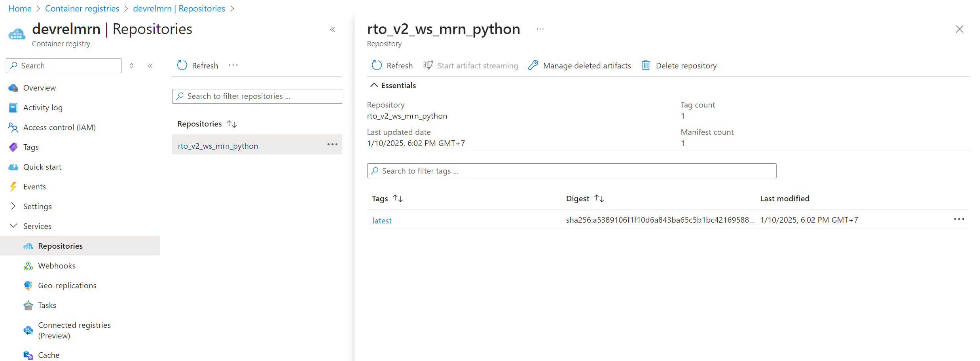Focus Search to filter repositories field
The width and height of the screenshot is (980, 361).
[257, 96]
